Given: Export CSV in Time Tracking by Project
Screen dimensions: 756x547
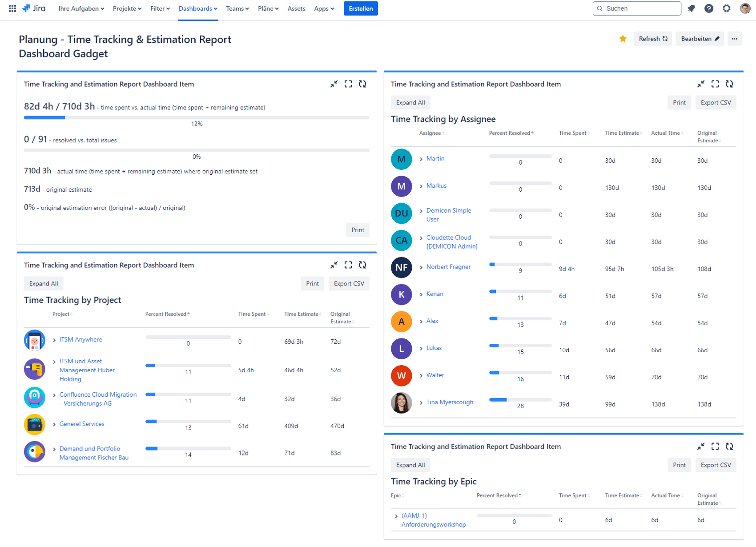Looking at the screenshot, I should 349,284.
